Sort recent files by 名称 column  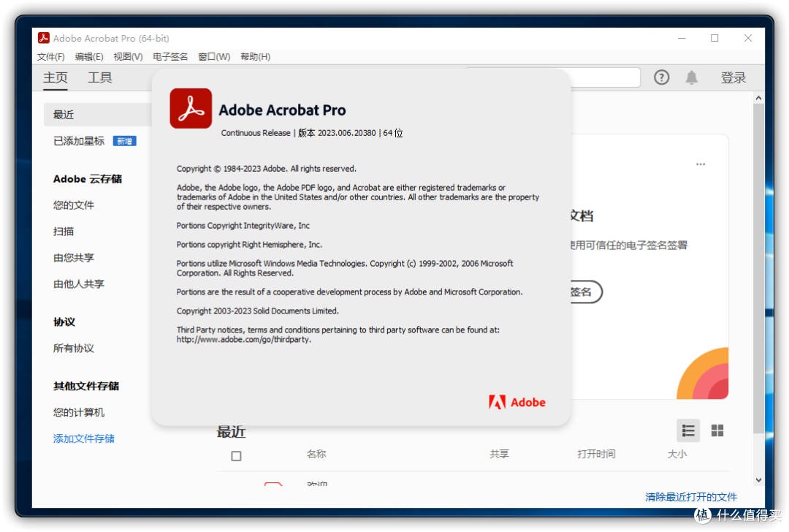pyautogui.click(x=316, y=454)
